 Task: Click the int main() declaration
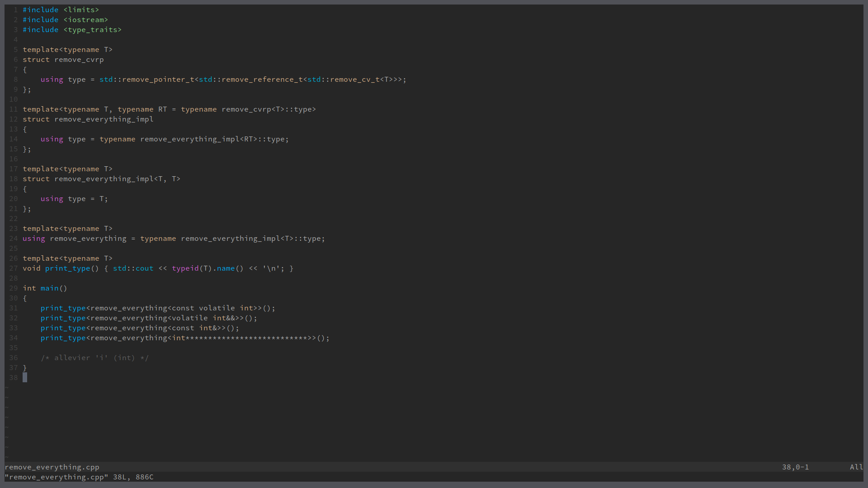pyautogui.click(x=45, y=288)
